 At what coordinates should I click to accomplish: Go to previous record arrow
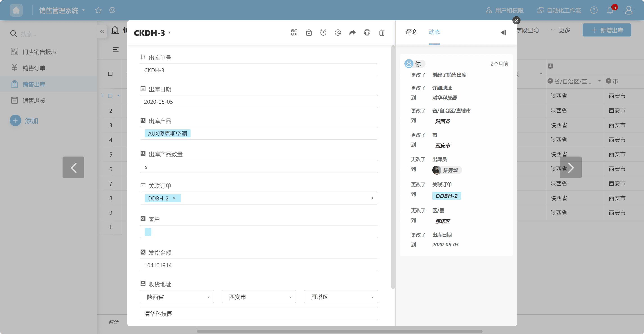(x=73, y=168)
